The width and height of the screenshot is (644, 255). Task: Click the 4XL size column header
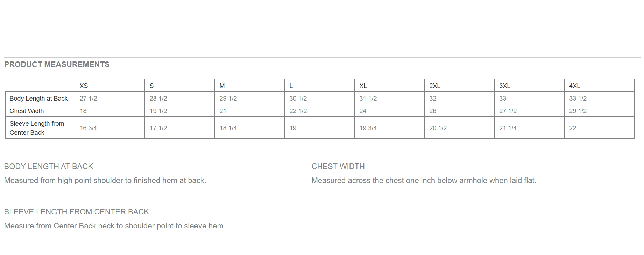(x=575, y=86)
